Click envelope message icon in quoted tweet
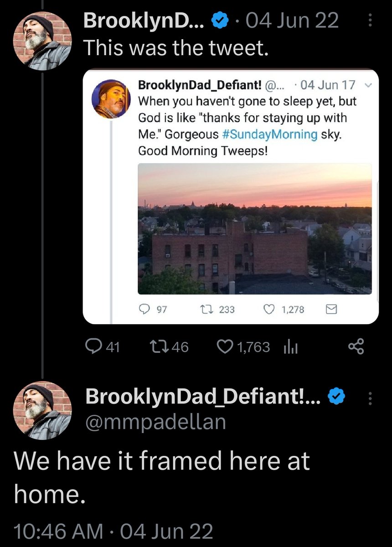Image resolution: width=392 pixels, height=547 pixels. [331, 310]
